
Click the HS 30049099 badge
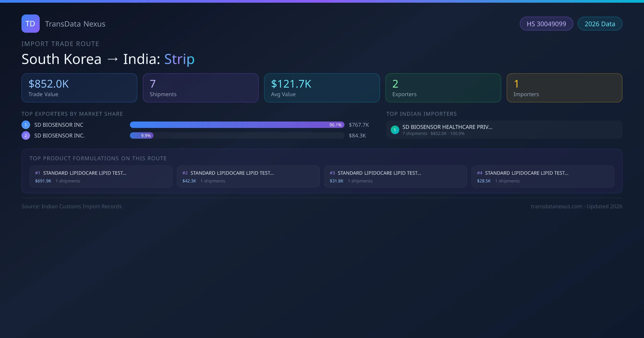(546, 24)
